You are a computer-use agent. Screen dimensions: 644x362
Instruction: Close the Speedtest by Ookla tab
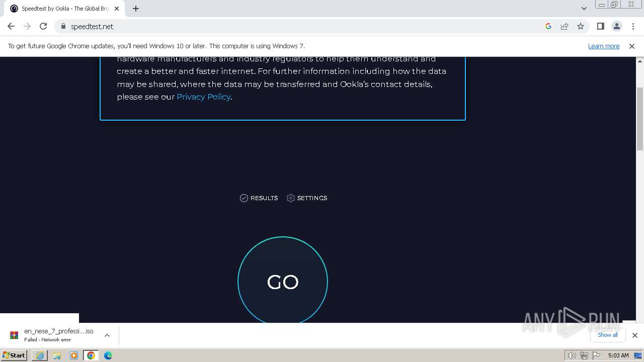click(x=117, y=9)
